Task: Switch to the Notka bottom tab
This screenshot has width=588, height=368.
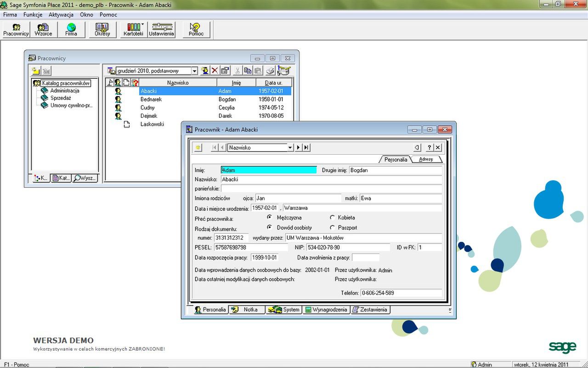Action: tap(247, 310)
